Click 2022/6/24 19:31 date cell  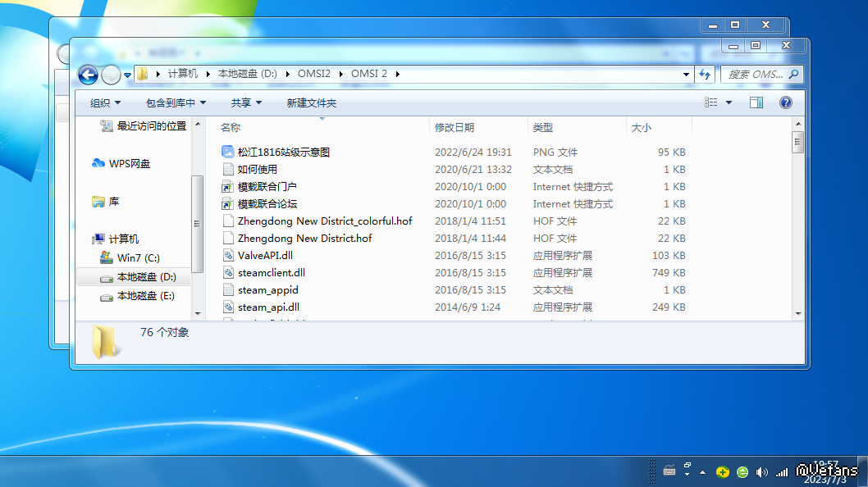click(x=473, y=152)
